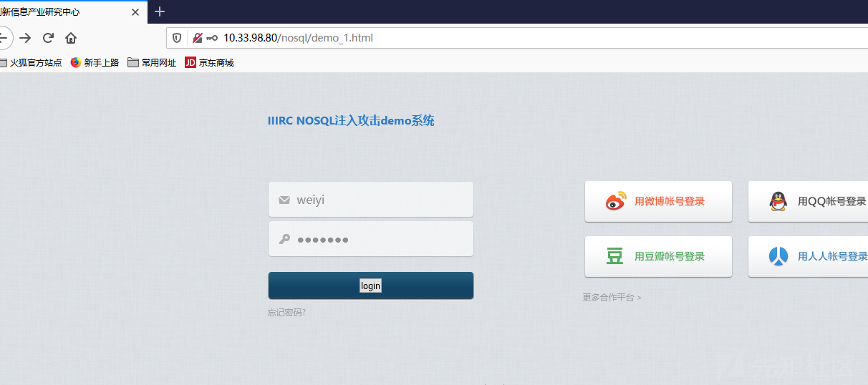Open the 火狐官方站点 bookmark

coord(31,62)
